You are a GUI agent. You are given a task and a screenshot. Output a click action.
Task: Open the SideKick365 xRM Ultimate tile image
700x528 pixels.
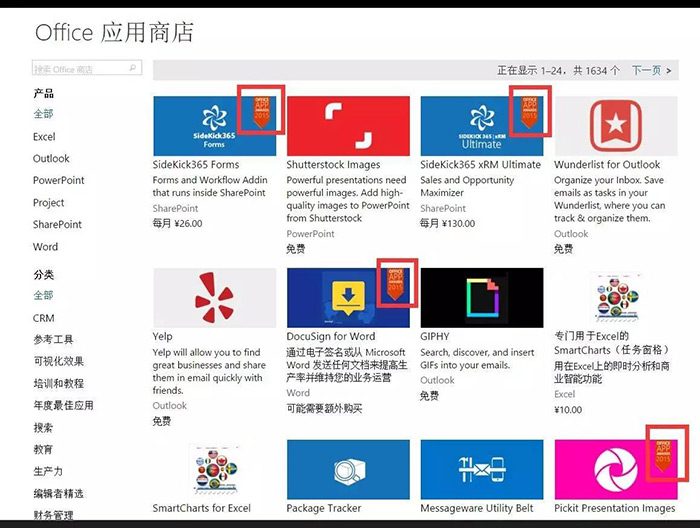click(482, 126)
